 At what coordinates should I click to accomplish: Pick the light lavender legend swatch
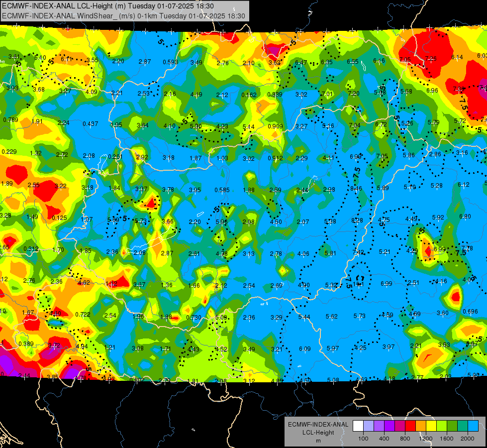pos(369,426)
